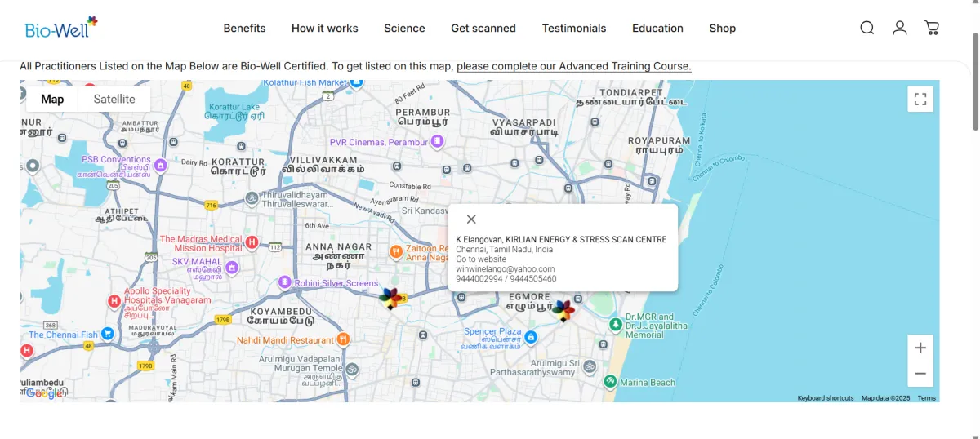Open the How it works menu
980x439 pixels.
click(325, 28)
